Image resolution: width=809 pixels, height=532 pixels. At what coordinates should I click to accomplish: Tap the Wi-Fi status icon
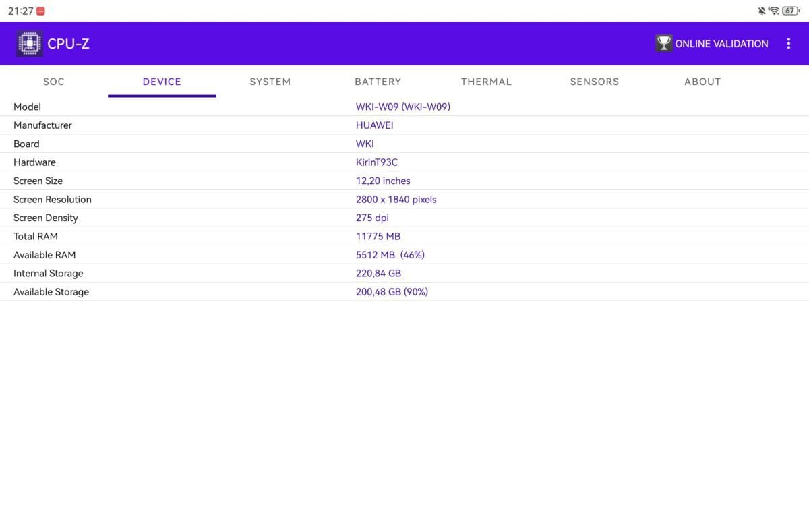point(774,11)
